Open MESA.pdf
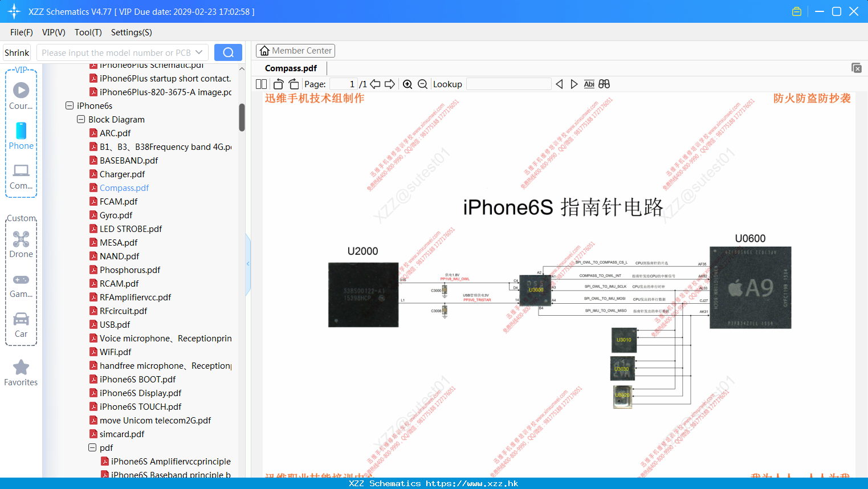Screen dimensions: 868x489 (x=119, y=242)
